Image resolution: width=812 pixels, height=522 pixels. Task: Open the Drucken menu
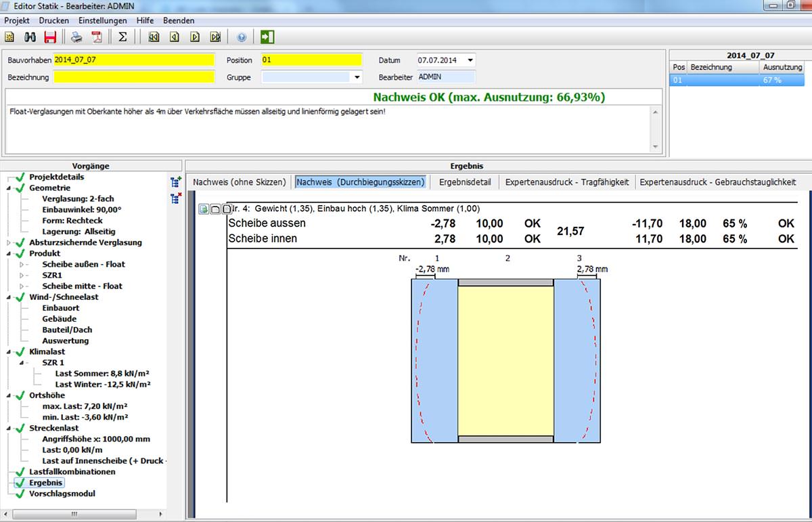pos(54,20)
